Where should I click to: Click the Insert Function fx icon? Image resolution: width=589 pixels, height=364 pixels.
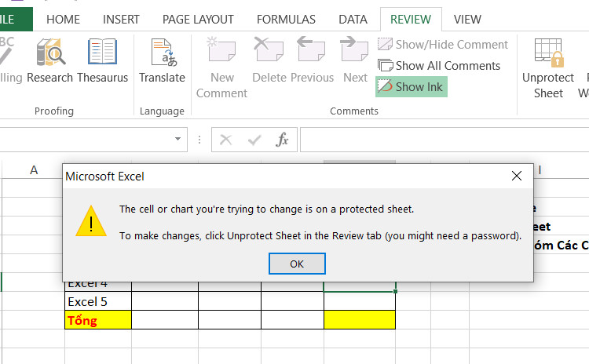(282, 140)
